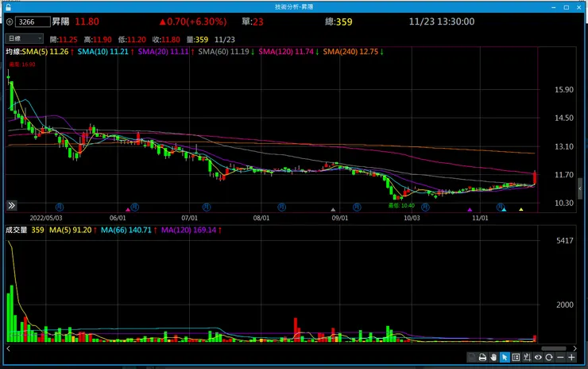The image size is (588, 369).
Task: Open the data panel layout icon
Action: point(516,357)
